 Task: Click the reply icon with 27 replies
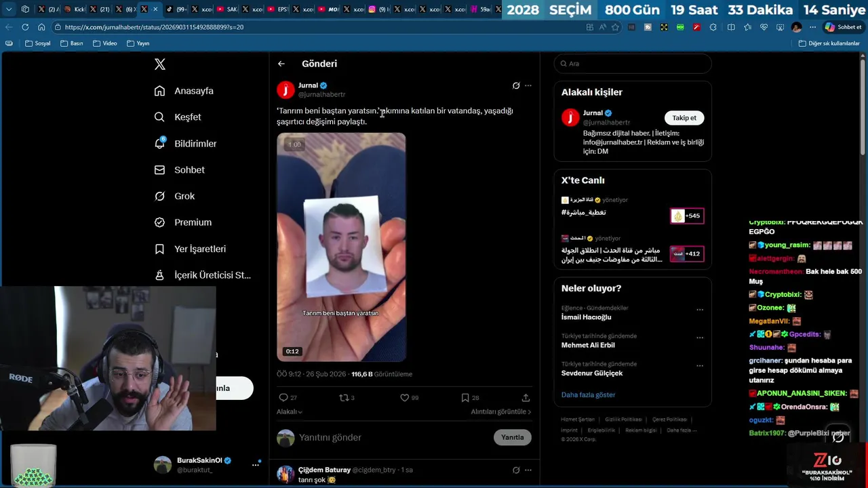[283, 398]
